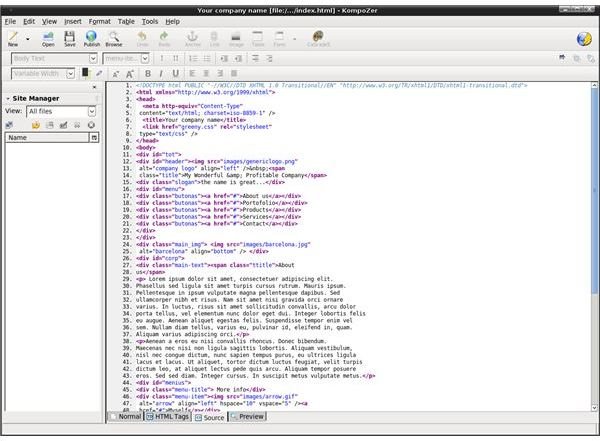Toggle justify alignment
Viewport: 600px width, 441px height.
pyautogui.click(x=234, y=73)
